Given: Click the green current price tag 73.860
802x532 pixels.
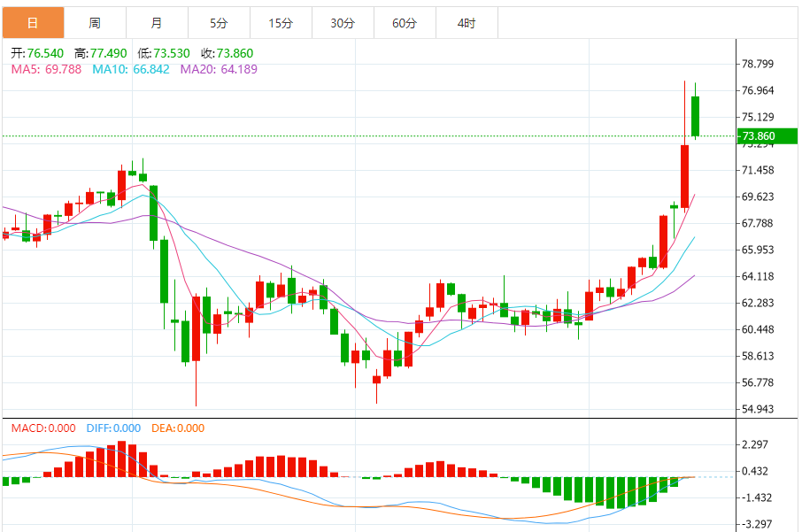Looking at the screenshot, I should pos(767,136).
